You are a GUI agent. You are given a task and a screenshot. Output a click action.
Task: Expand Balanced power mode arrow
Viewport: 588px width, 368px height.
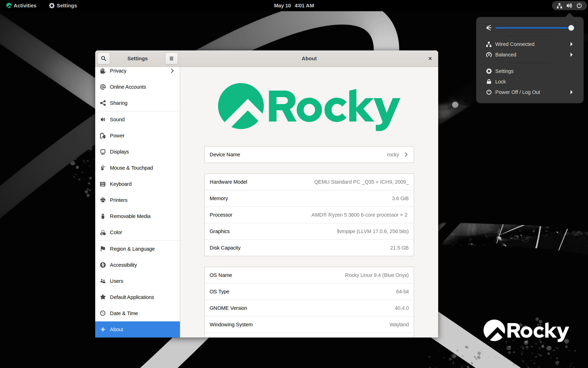pyautogui.click(x=571, y=55)
